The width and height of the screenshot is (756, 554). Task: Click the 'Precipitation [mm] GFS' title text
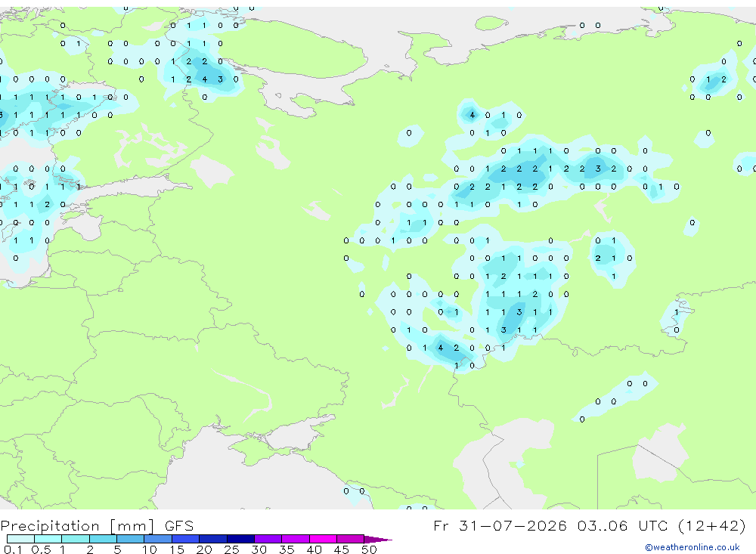point(97,525)
